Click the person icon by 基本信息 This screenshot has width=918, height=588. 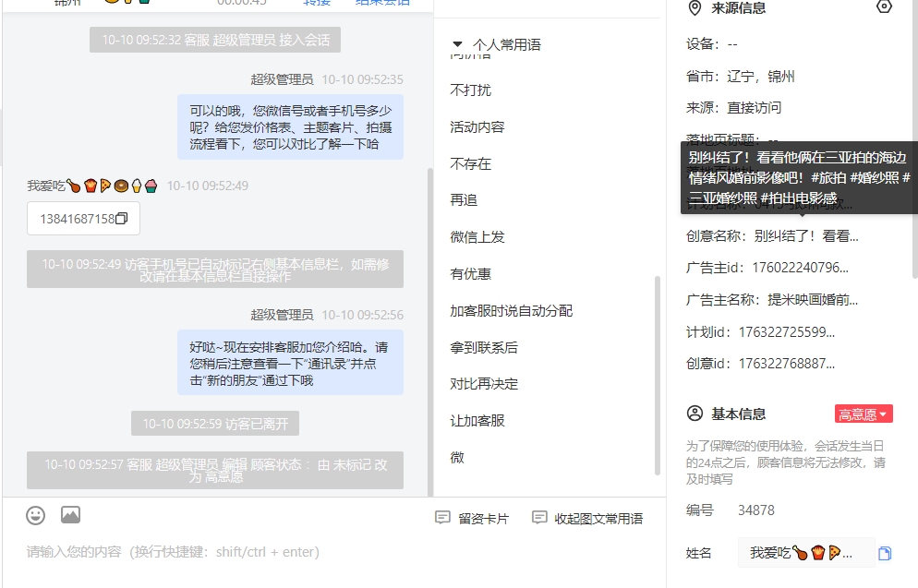coord(695,414)
